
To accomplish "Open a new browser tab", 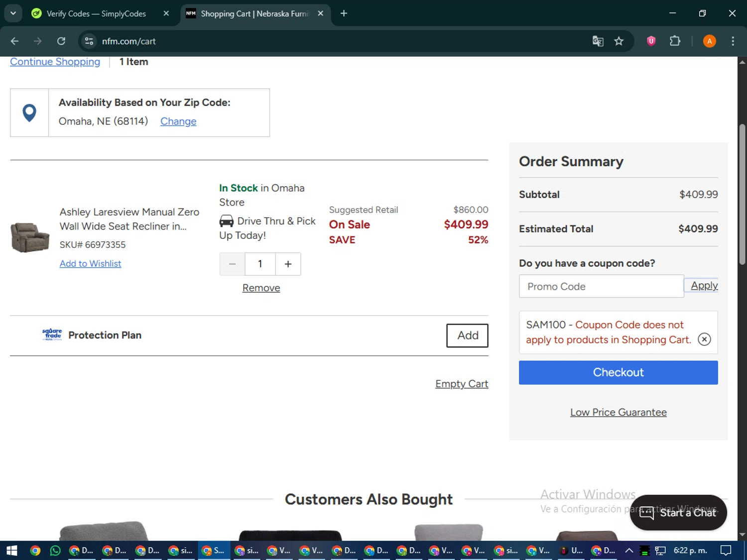I will coord(344,13).
